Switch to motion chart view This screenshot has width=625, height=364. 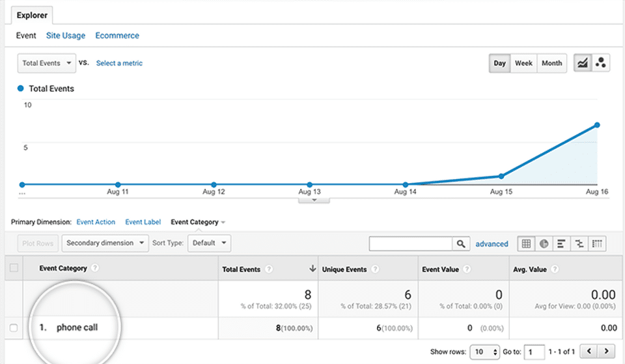pos(601,63)
